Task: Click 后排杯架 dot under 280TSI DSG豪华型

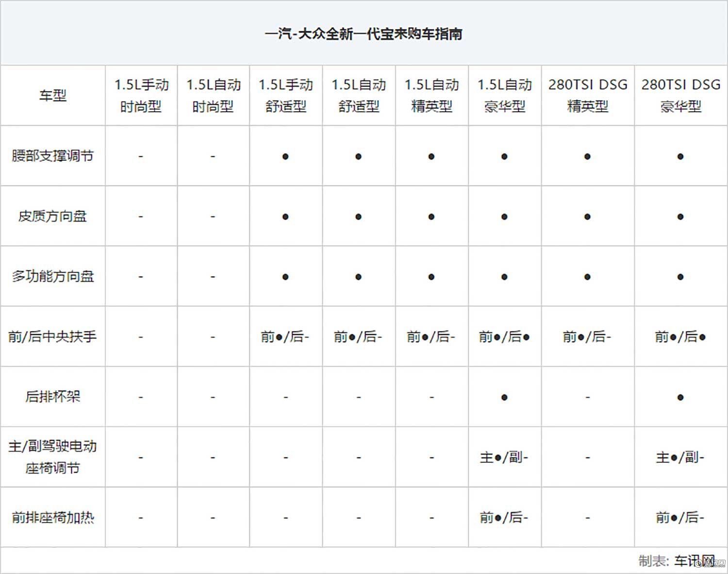Action: [680, 397]
